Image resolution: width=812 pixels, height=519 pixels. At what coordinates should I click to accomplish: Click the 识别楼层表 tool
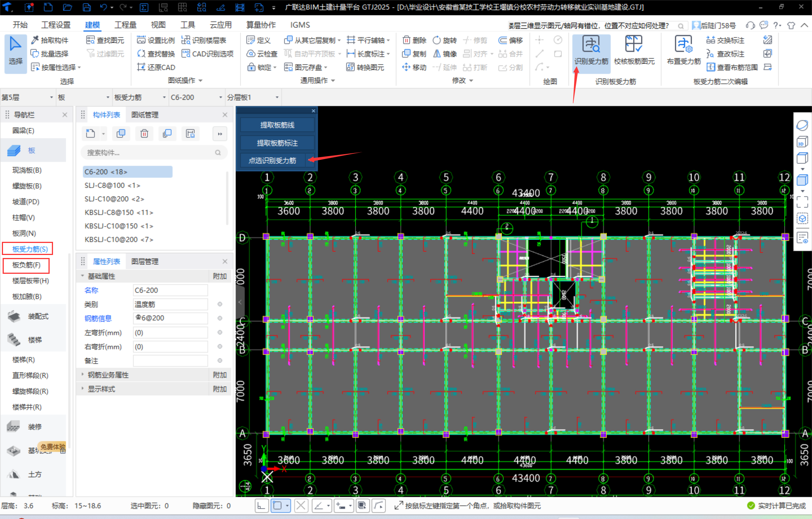click(x=204, y=40)
